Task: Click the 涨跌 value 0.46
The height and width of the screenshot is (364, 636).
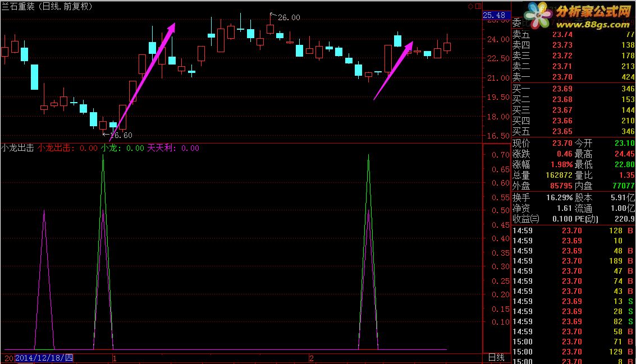Action: click(565, 154)
